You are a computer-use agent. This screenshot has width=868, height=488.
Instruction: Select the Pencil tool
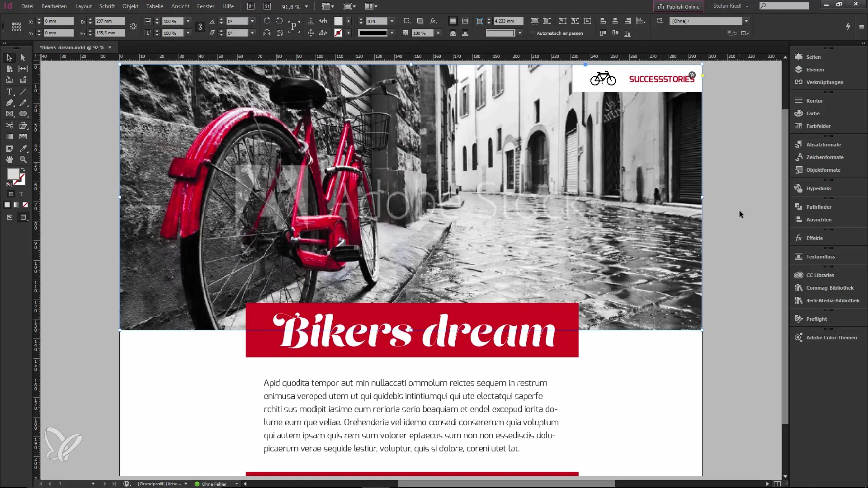23,103
